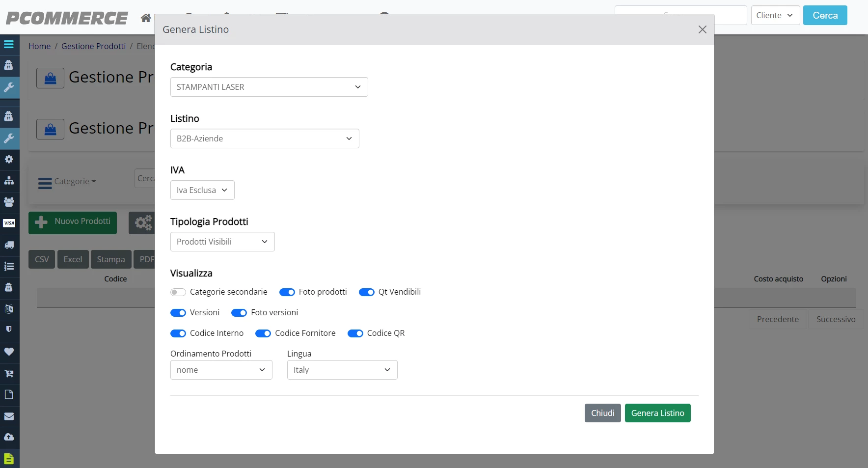868x468 pixels.
Task: Turn off the Codice QR toggle
Action: pos(355,333)
